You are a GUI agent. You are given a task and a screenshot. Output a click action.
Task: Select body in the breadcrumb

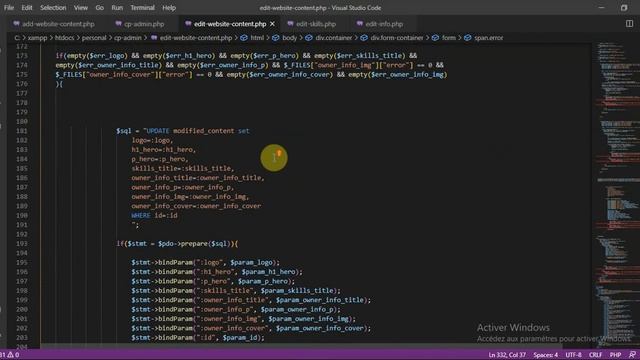289,38
